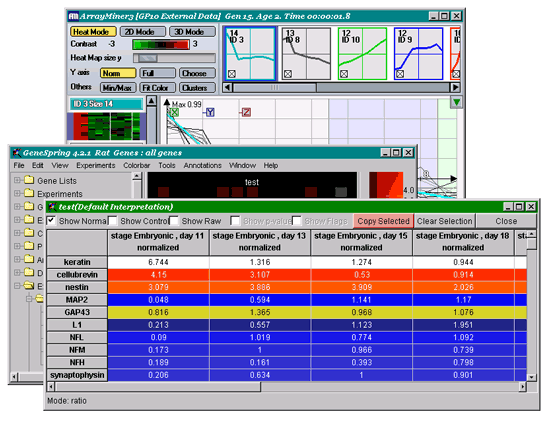Click the green X axis marker in the plot
This screenshot has width=550, height=421.
(x=174, y=112)
